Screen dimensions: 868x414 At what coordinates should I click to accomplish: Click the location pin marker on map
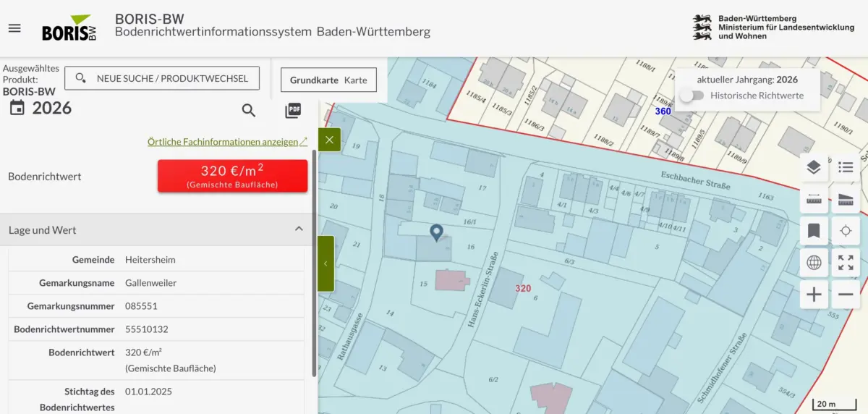pos(436,232)
